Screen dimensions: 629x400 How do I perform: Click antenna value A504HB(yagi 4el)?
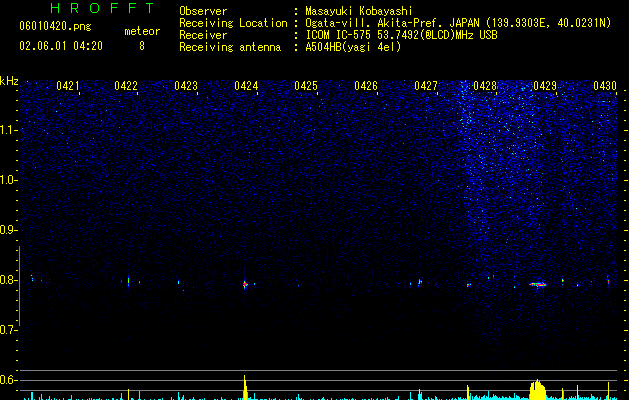point(353,47)
